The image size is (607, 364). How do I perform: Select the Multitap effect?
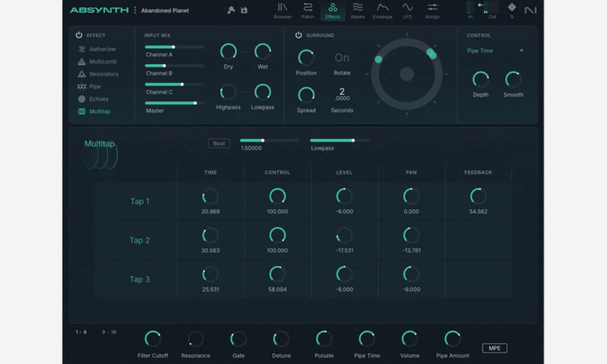coord(94,111)
